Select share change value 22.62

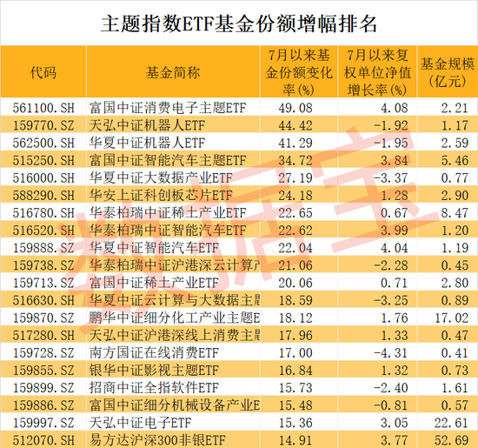[295, 231]
